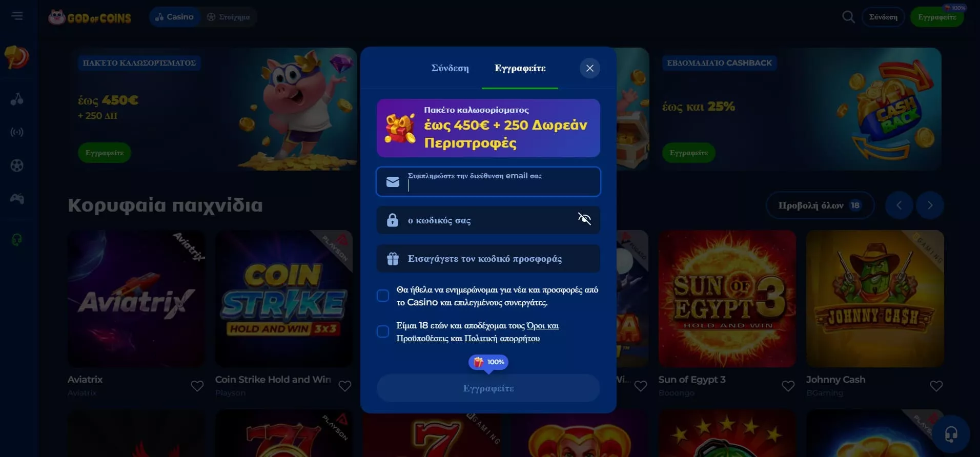The image size is (980, 457).
Task: Click the search magnifier icon
Action: pos(848,17)
